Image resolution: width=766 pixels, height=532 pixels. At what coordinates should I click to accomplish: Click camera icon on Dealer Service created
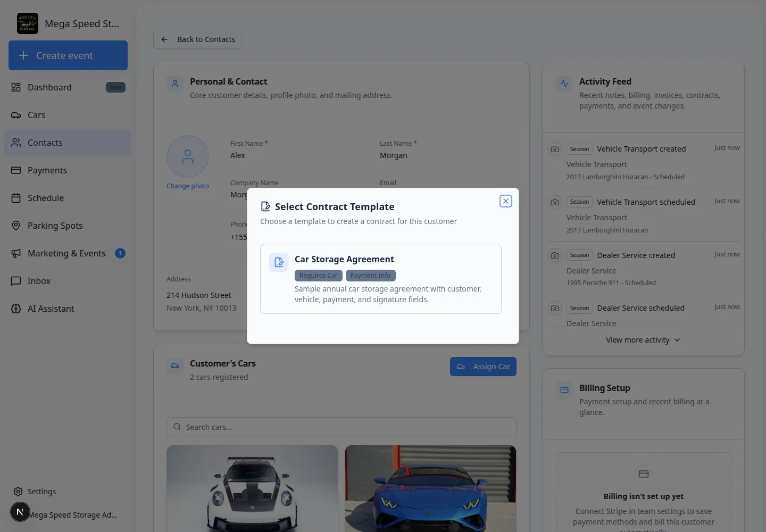tap(555, 255)
